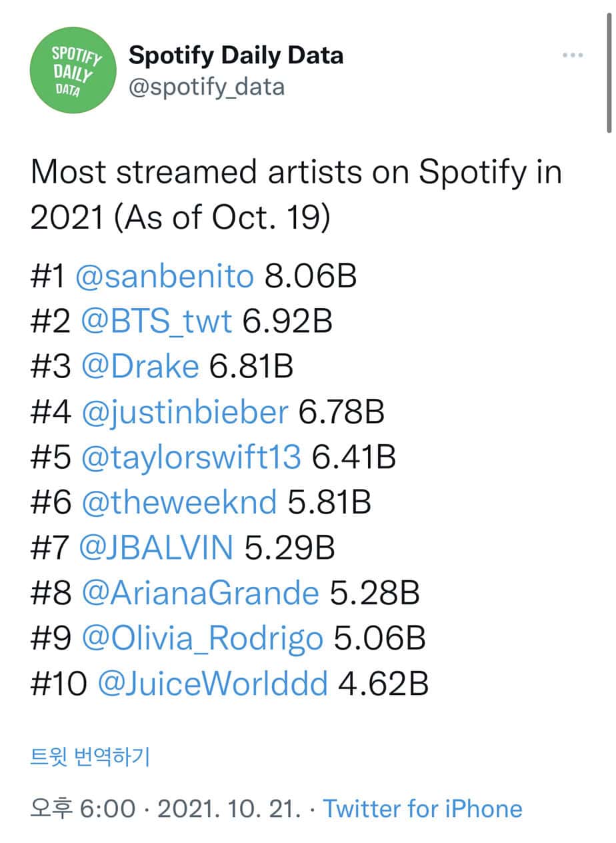616x843 pixels.
Task: Open the @JBALVIN mention link
Action: point(157,548)
